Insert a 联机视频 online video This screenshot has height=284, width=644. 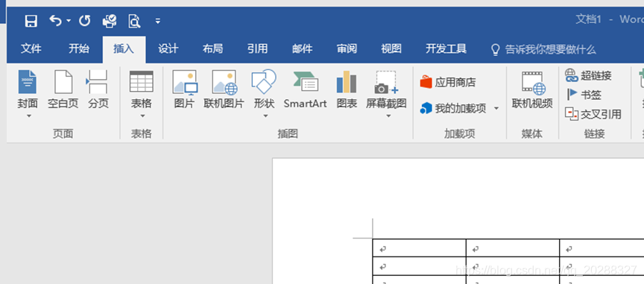tap(532, 89)
